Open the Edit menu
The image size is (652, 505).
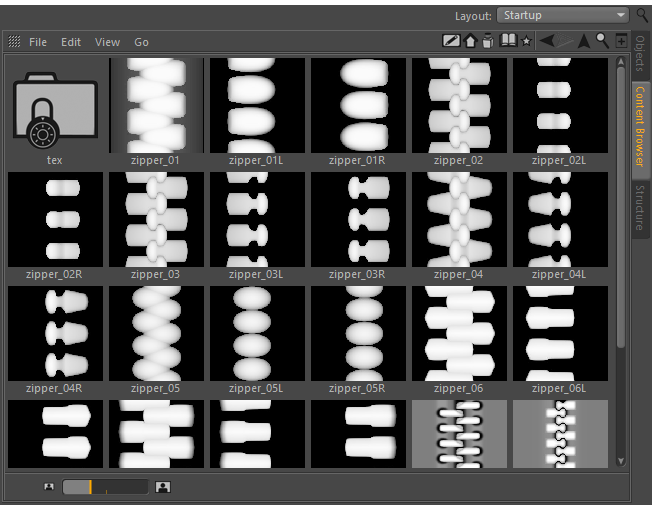71,42
